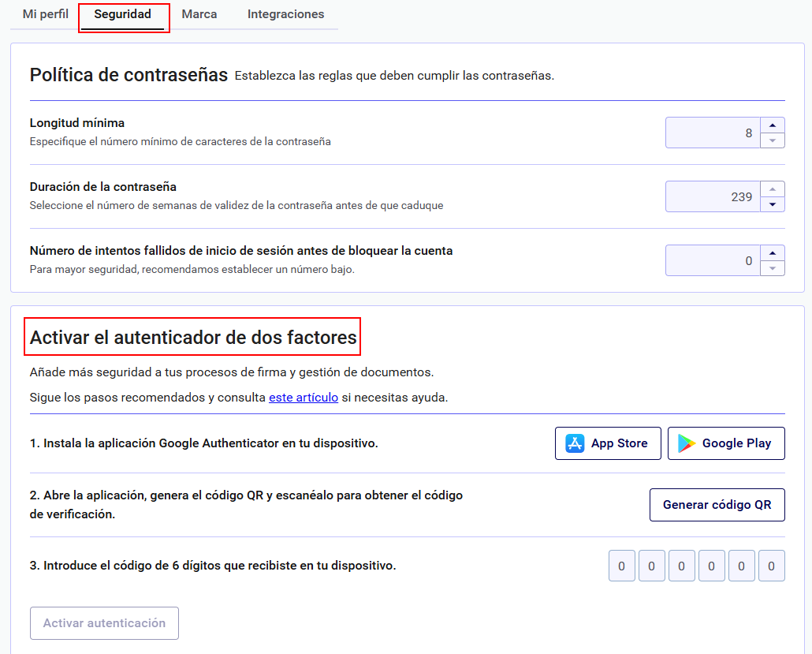The height and width of the screenshot is (654, 812).
Task: Click the up arrow on Longitud mínima
Action: tap(773, 125)
